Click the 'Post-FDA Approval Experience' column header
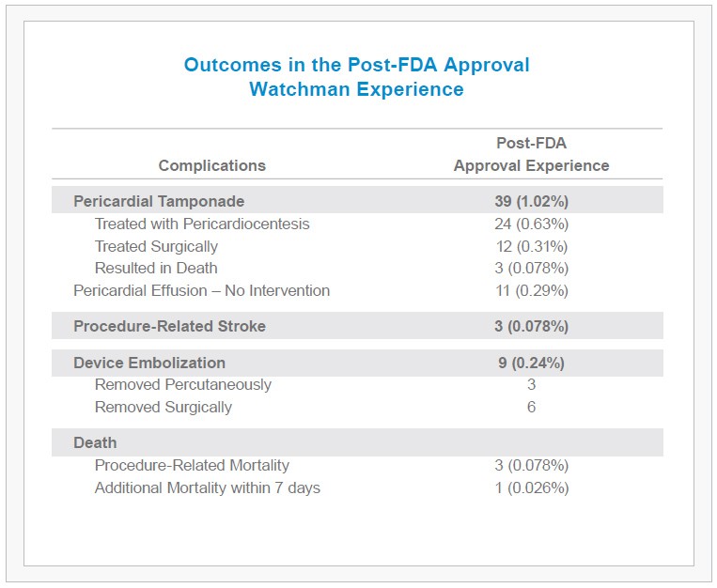Screen dimensions: 717x588 point(531,154)
